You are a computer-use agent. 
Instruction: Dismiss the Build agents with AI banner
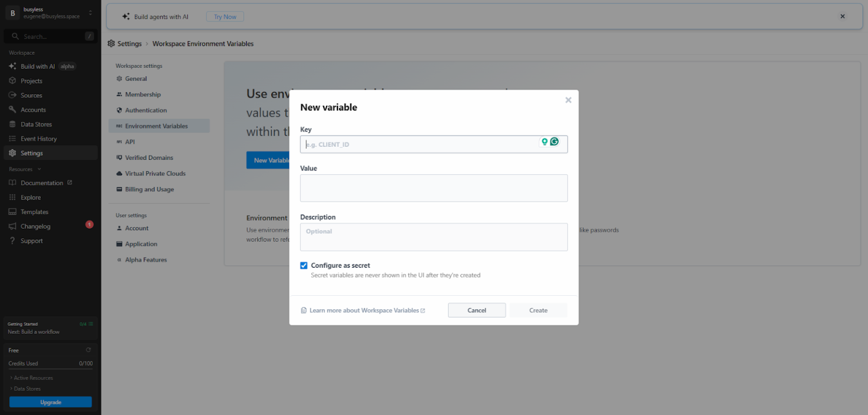[843, 16]
